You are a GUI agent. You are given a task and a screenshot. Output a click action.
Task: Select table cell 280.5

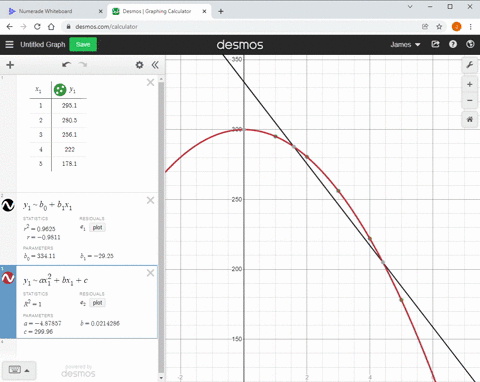pos(69,120)
